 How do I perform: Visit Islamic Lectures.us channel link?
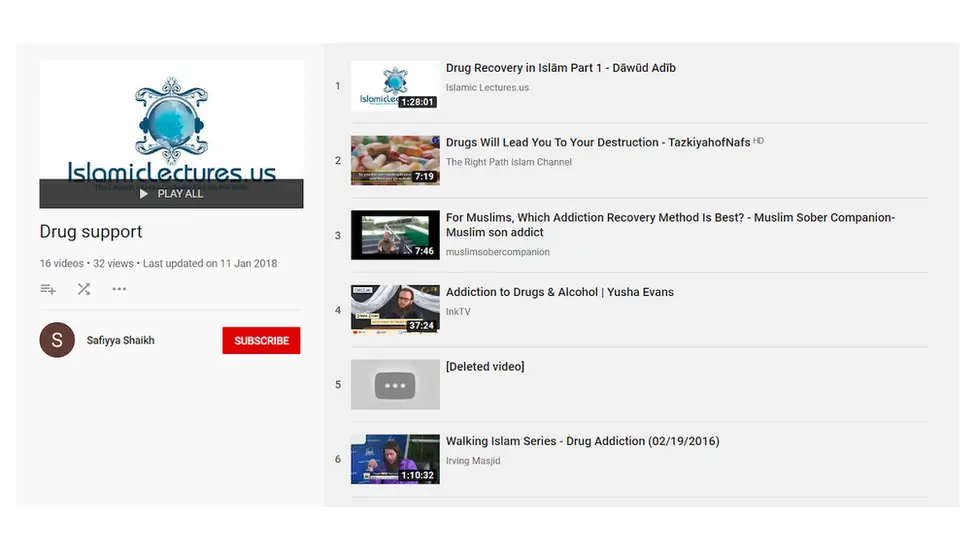[x=487, y=88]
